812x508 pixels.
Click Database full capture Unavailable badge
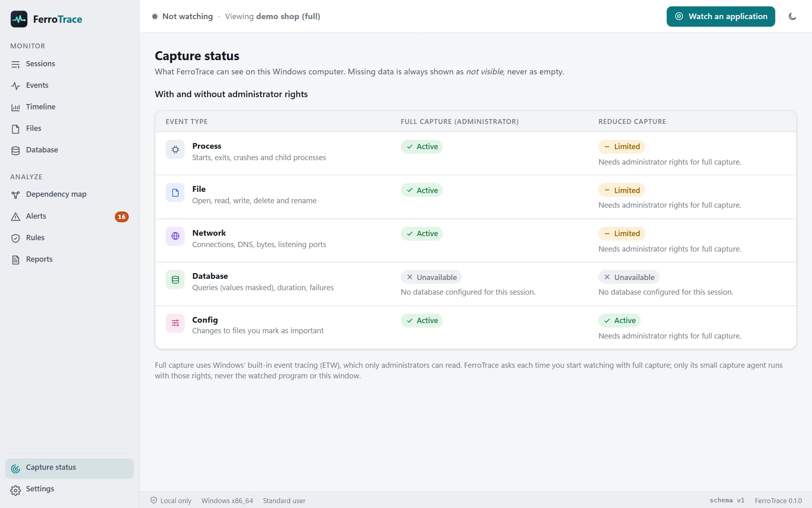(431, 277)
